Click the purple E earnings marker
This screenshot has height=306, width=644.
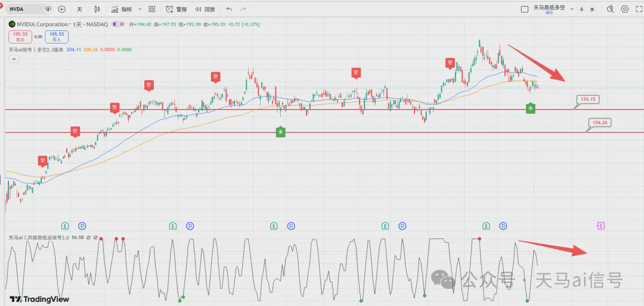tap(600, 225)
